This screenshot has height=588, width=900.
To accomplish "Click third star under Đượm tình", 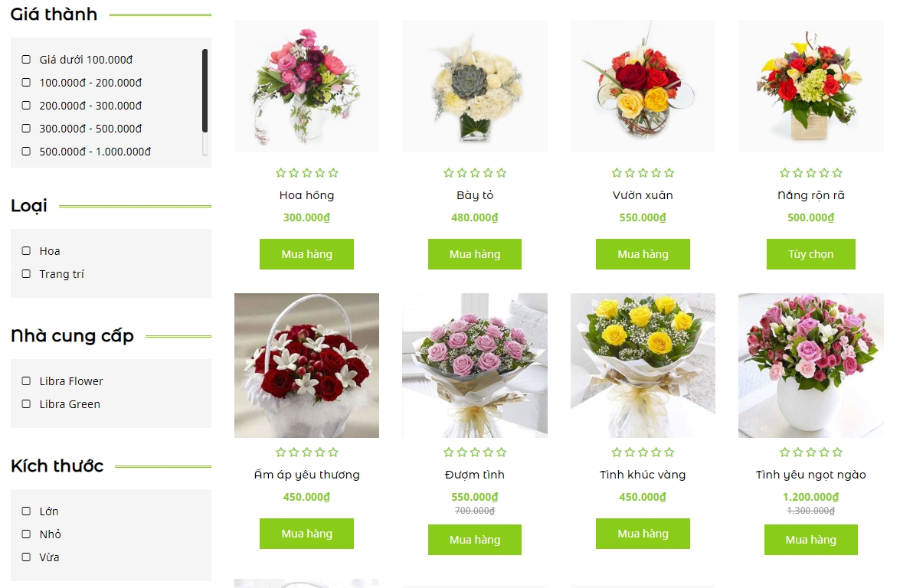I will coord(475,452).
